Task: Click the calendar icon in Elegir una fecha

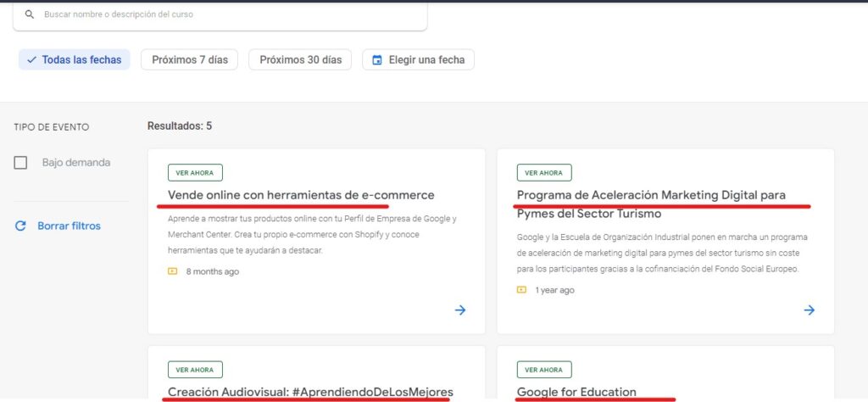Action: pyautogui.click(x=378, y=60)
